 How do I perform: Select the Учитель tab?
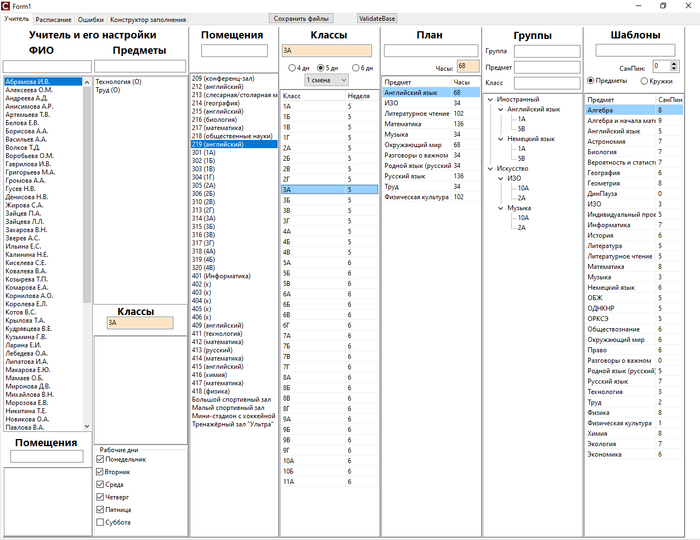click(17, 19)
